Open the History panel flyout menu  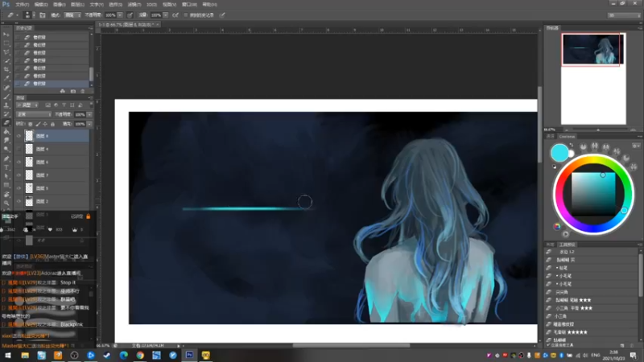pos(90,28)
